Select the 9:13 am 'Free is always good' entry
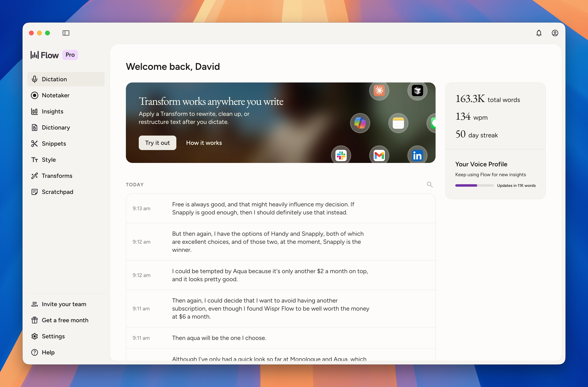The height and width of the screenshot is (387, 588). 280,208
